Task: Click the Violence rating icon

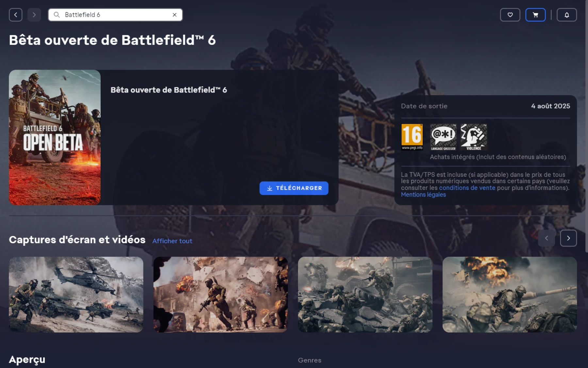Action: coord(474,137)
